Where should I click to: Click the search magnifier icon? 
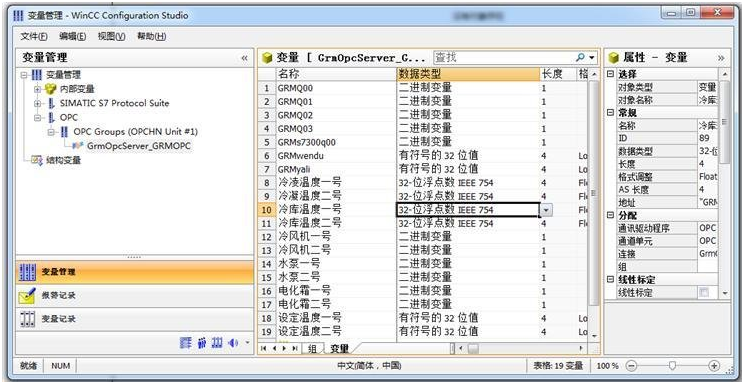[x=580, y=57]
